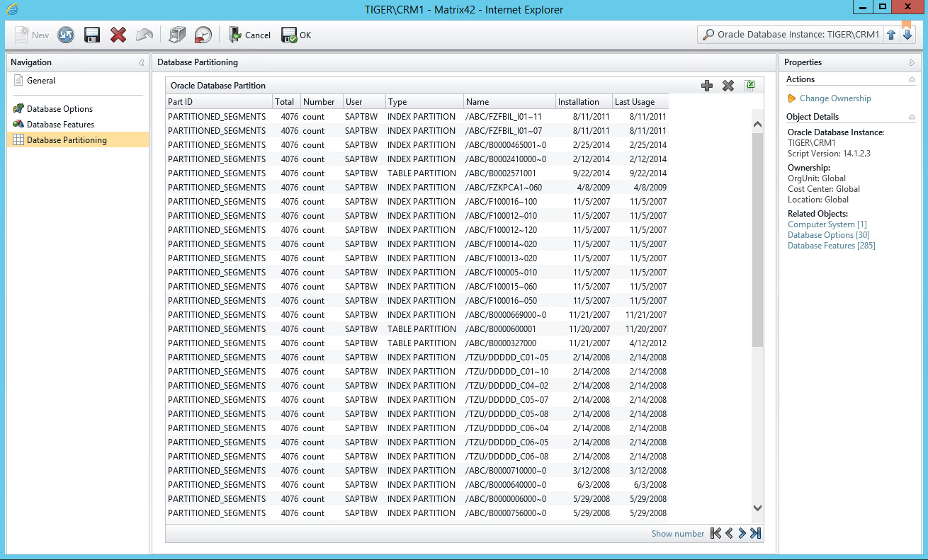Click the red X delete icon in toolbar

(x=118, y=35)
